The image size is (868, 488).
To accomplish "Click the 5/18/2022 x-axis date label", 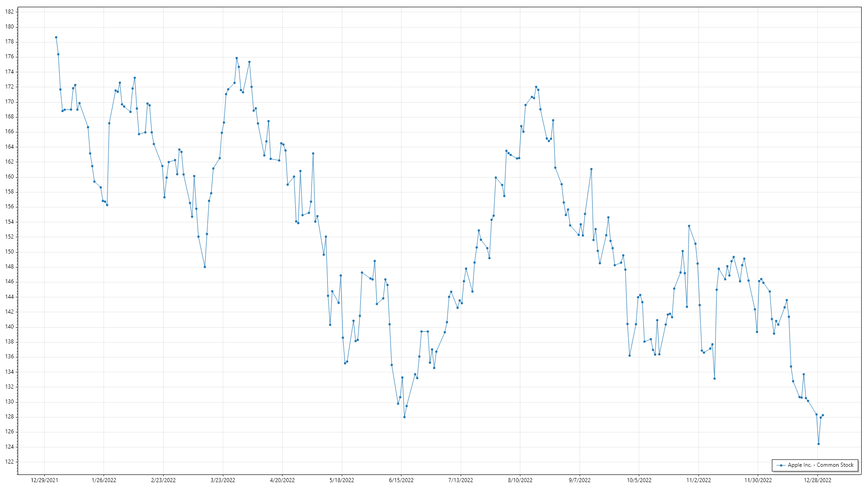I will [x=342, y=480].
